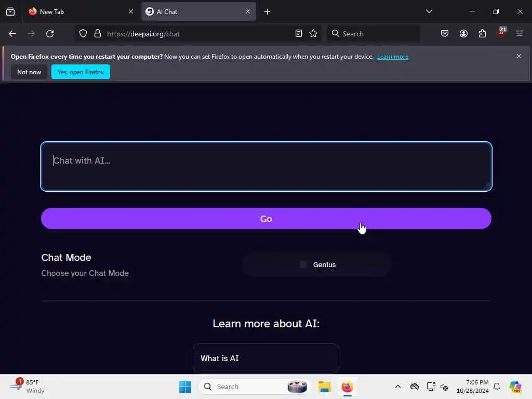This screenshot has height=399, width=532.
Task: Open the notifications bell icon
Action: [x=497, y=387]
